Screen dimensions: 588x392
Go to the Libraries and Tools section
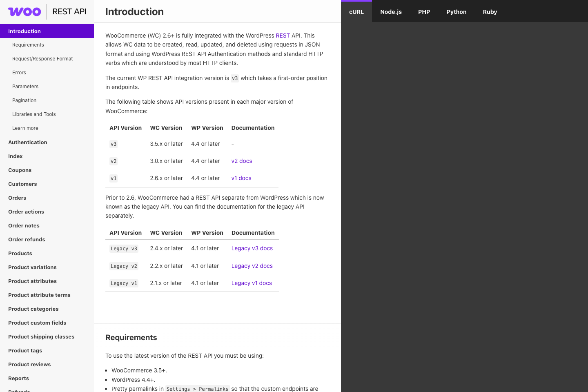tap(34, 114)
